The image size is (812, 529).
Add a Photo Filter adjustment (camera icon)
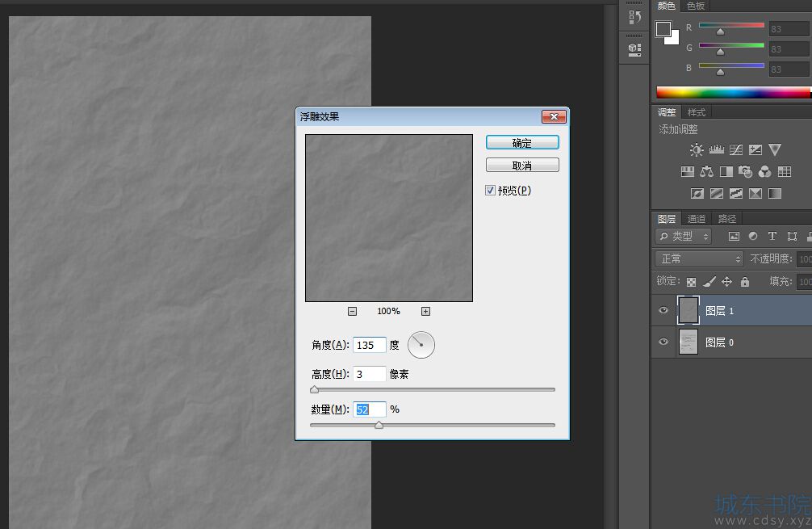[x=745, y=171]
